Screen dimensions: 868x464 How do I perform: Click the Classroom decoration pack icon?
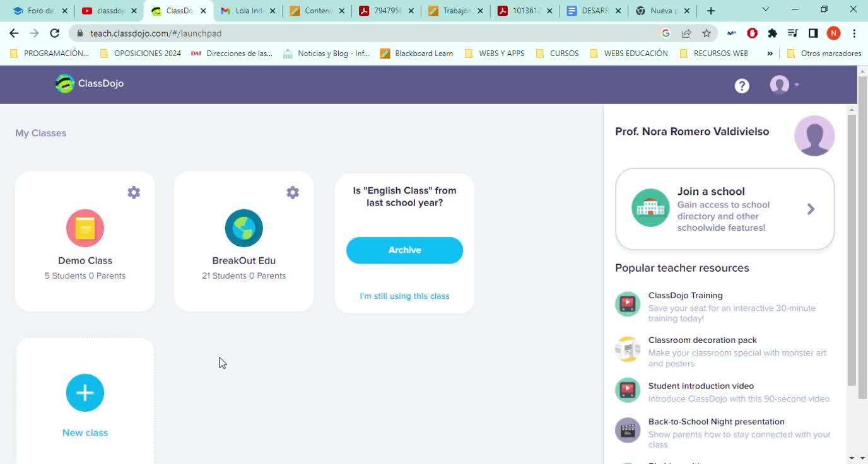tap(628, 349)
